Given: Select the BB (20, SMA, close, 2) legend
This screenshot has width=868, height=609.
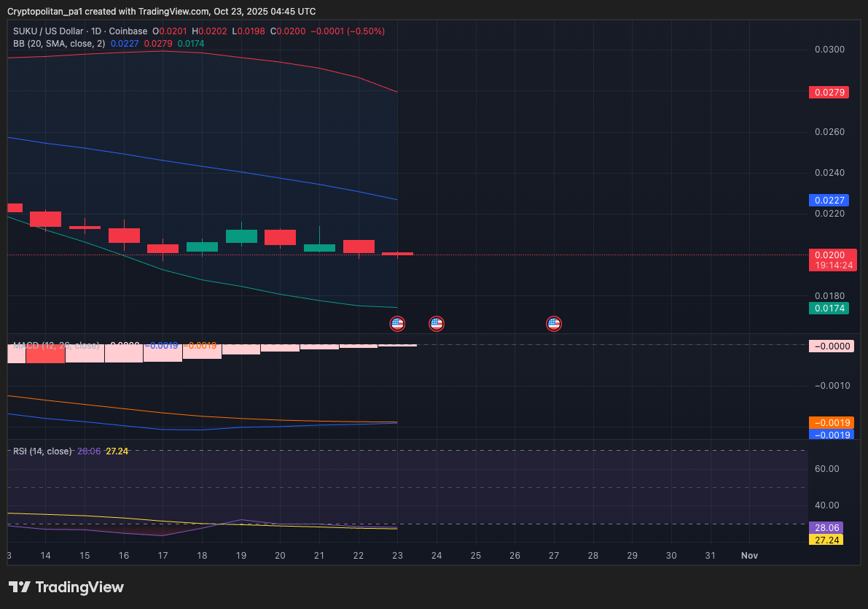Looking at the screenshot, I should (59, 44).
